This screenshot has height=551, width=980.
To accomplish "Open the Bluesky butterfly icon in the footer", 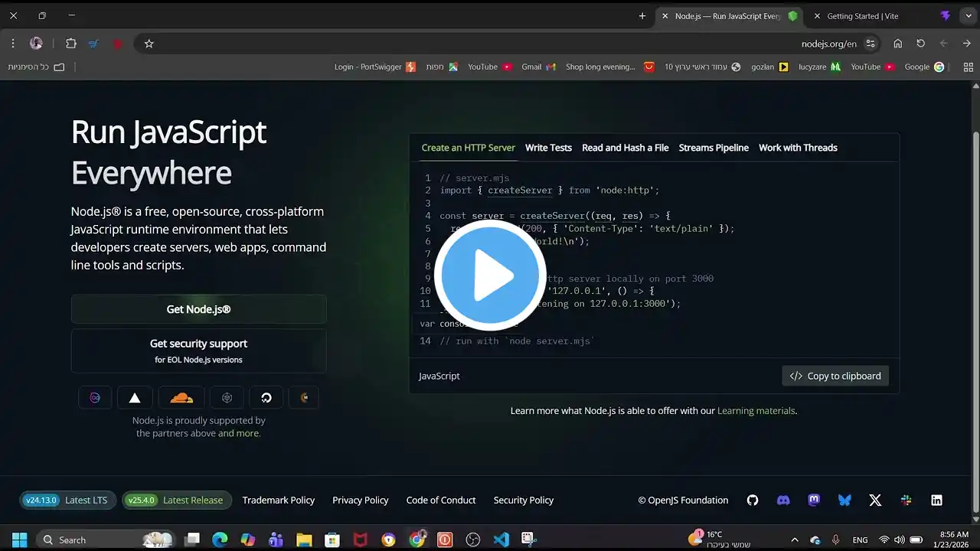I will (844, 500).
